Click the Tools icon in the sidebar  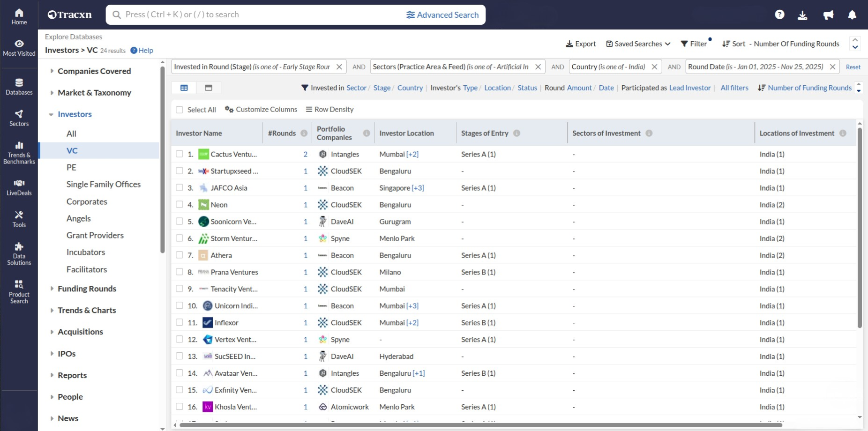pos(19,218)
